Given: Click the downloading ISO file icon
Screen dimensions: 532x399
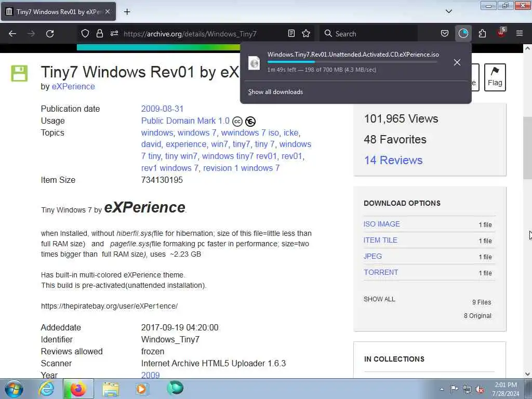Looking at the screenshot, I should (x=254, y=63).
